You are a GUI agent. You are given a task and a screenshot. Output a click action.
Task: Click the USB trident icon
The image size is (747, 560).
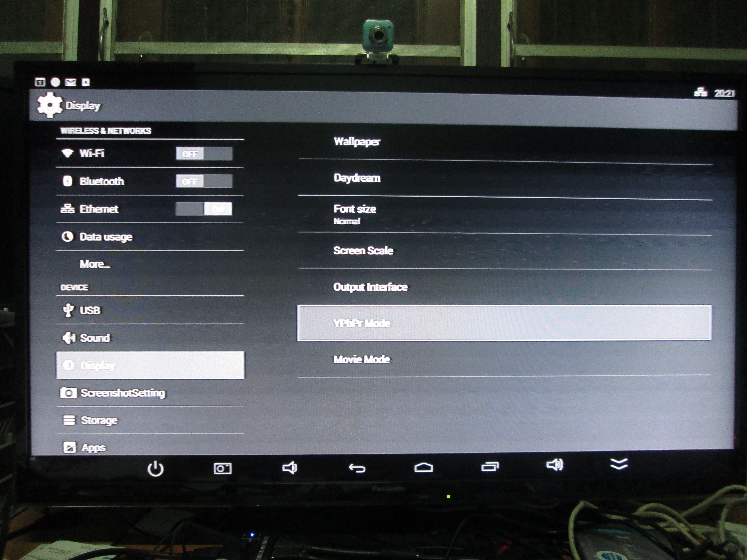pyautogui.click(x=68, y=310)
